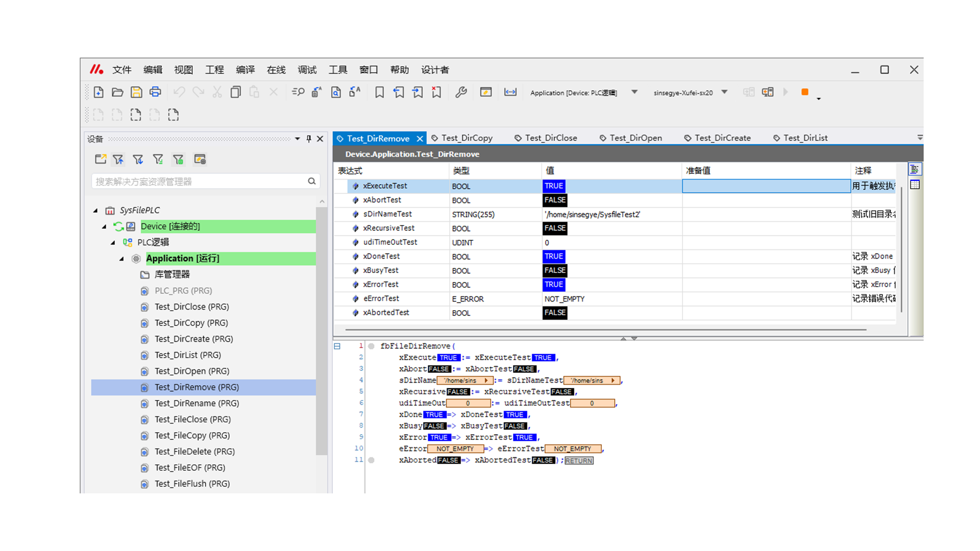Click the prepared value cell for xExecuteTest
This screenshot has height=551, width=980.
767,186
